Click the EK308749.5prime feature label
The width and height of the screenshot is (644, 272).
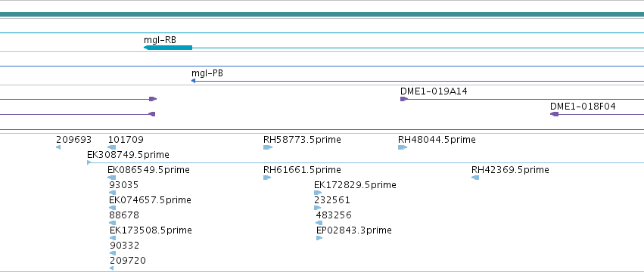coord(128,155)
